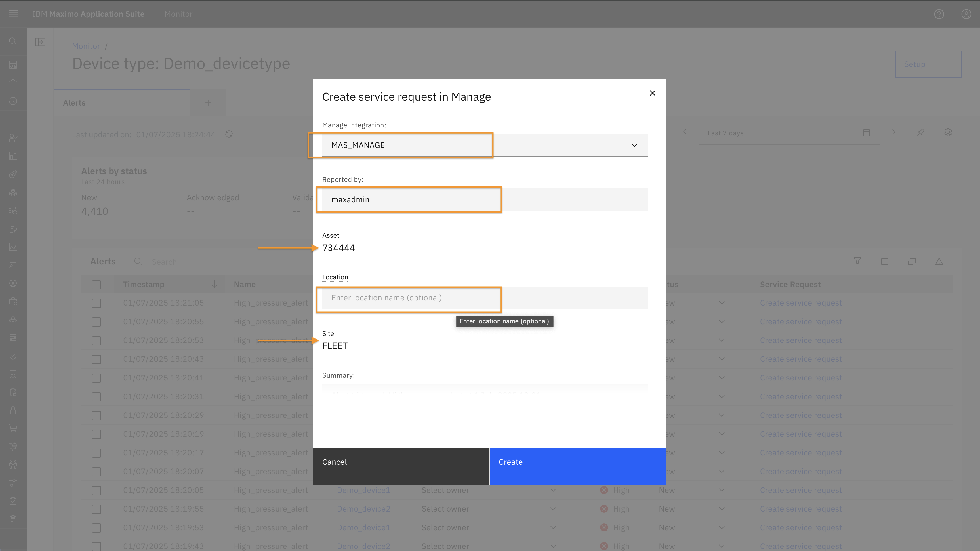
Task: Click the sidebar bar chart icon
Action: (13, 156)
